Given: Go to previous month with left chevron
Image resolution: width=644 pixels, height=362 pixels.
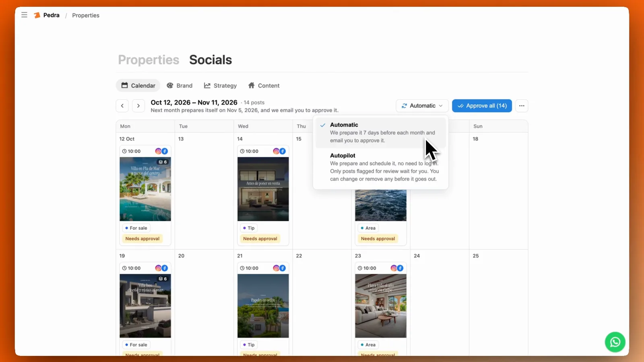Looking at the screenshot, I should [x=122, y=106].
